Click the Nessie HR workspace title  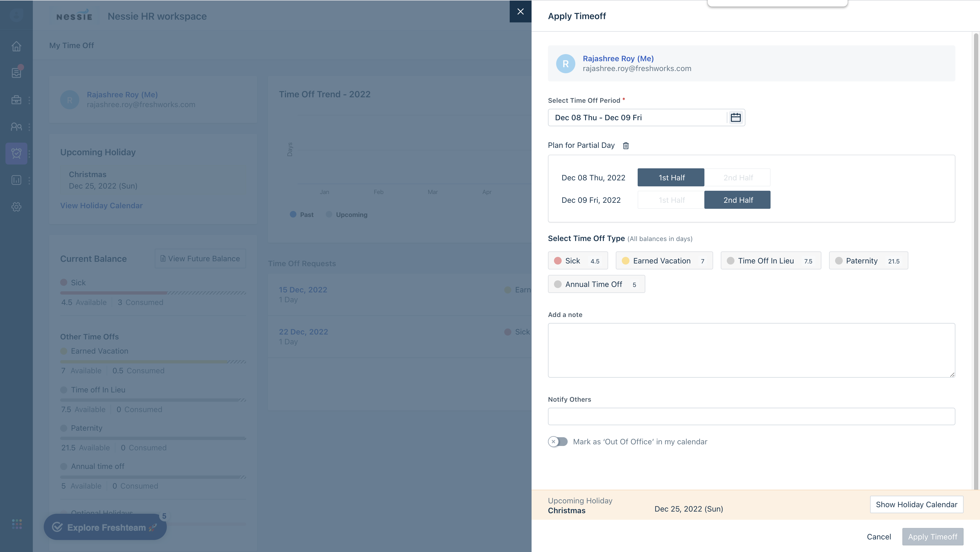point(157,16)
